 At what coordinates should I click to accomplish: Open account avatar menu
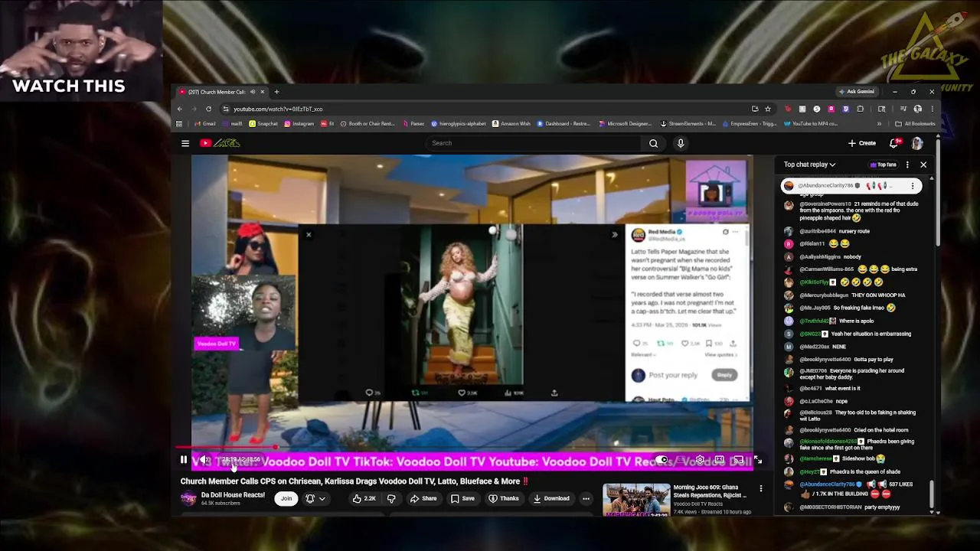(917, 143)
